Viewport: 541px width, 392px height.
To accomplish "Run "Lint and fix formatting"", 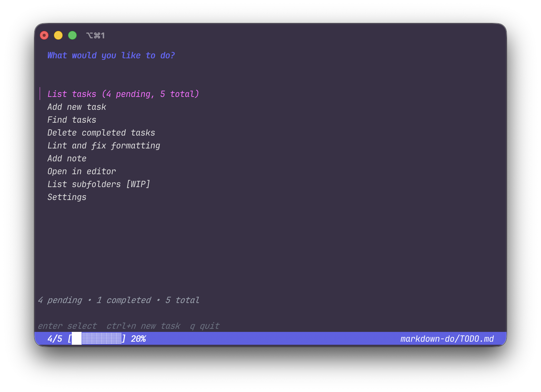I will 103,146.
